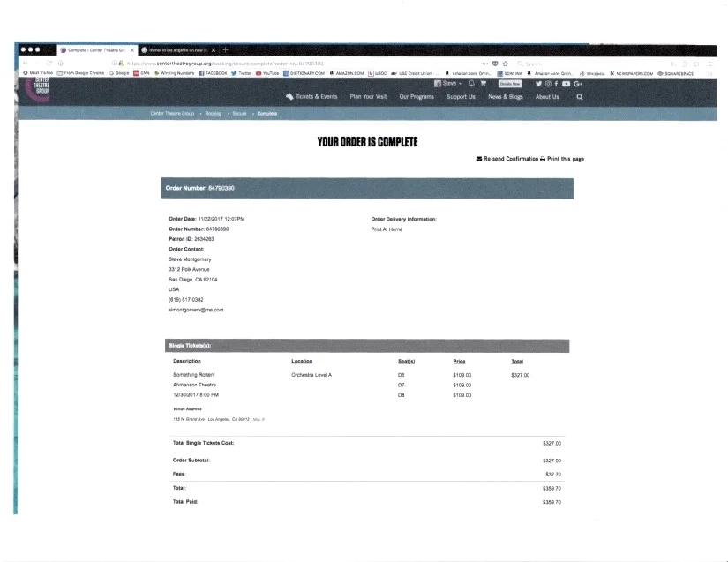Open the Google Plus icon in site header

pos(578,84)
